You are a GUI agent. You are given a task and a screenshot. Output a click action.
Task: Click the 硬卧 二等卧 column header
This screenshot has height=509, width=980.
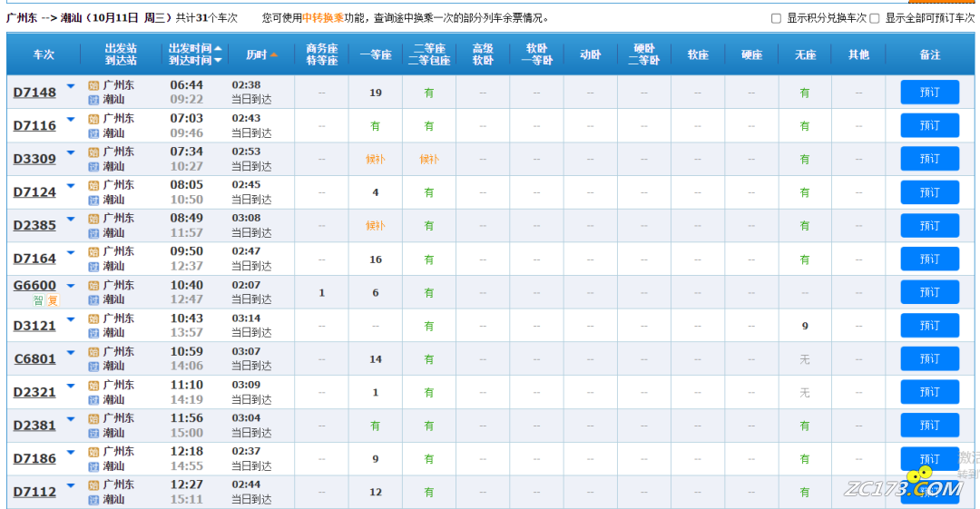pyautogui.click(x=643, y=54)
